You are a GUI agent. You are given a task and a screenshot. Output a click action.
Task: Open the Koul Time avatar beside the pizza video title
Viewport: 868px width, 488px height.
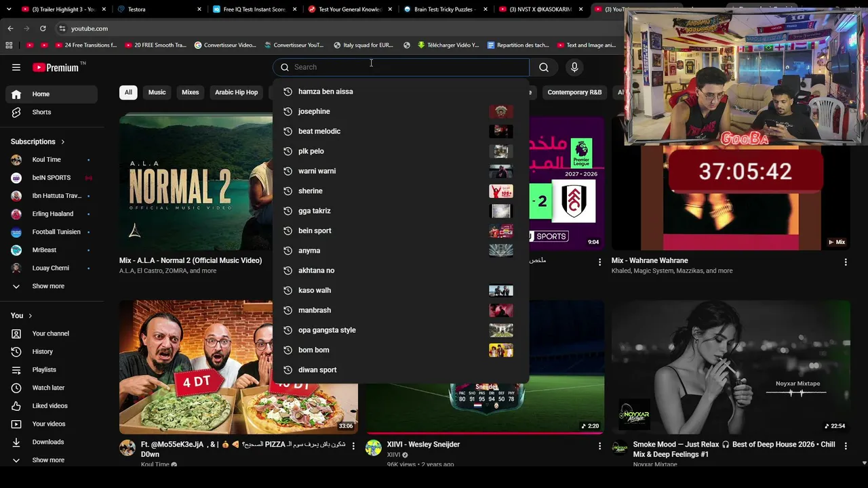[127, 447]
